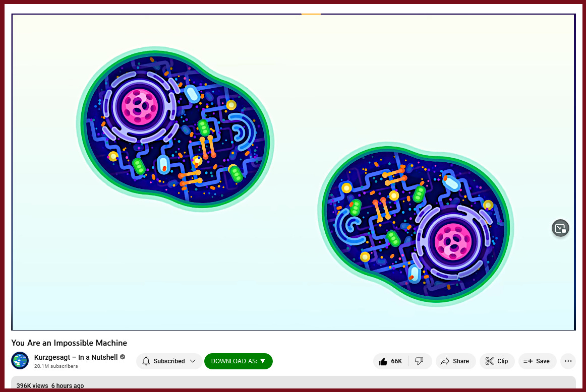
Task: Open the Kurzgesagt – In a Nutshell channel
Action: (76, 357)
